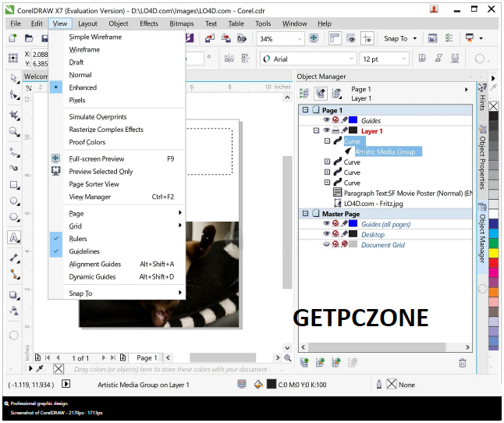
Task: Click the Full-screen preview toolbar icon
Action: point(314,38)
